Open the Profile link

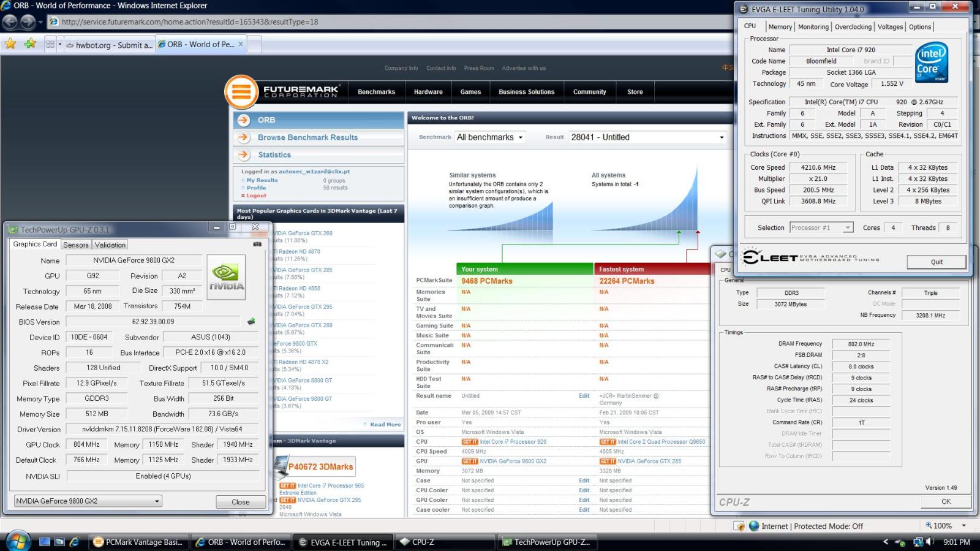(x=256, y=188)
